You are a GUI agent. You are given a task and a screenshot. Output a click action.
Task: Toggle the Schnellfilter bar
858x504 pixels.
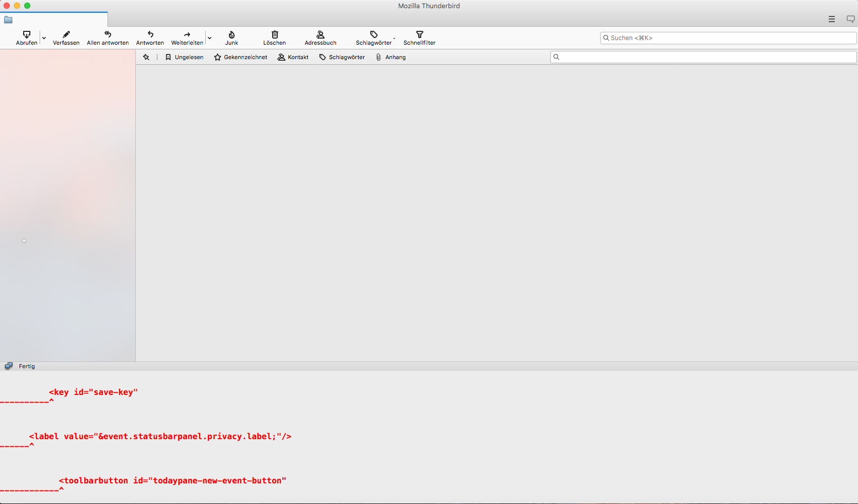[420, 38]
